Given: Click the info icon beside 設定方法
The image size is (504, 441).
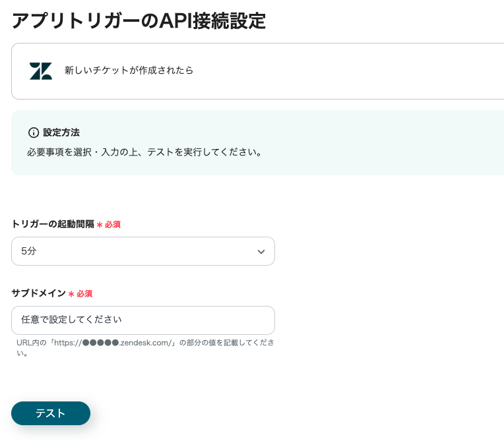Looking at the screenshot, I should point(34,132).
